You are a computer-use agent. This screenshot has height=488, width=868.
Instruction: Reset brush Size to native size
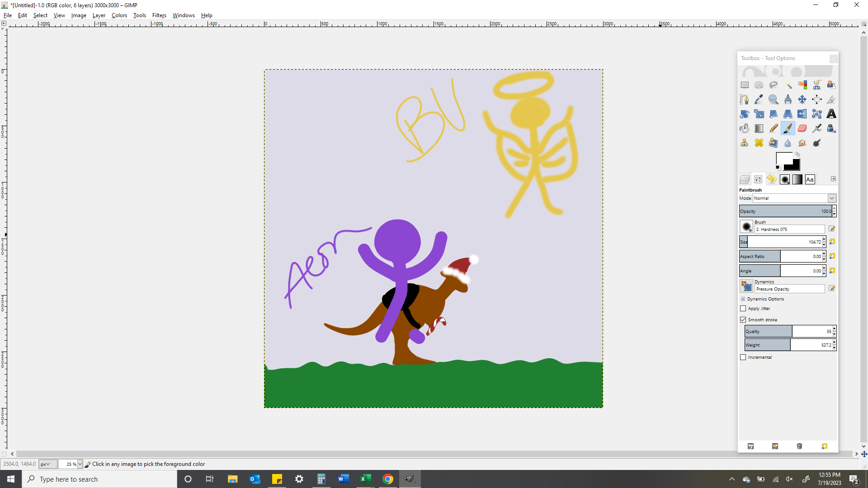point(832,242)
